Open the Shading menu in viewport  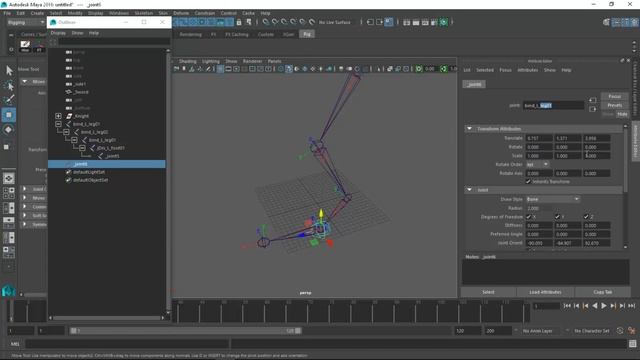tap(187, 61)
